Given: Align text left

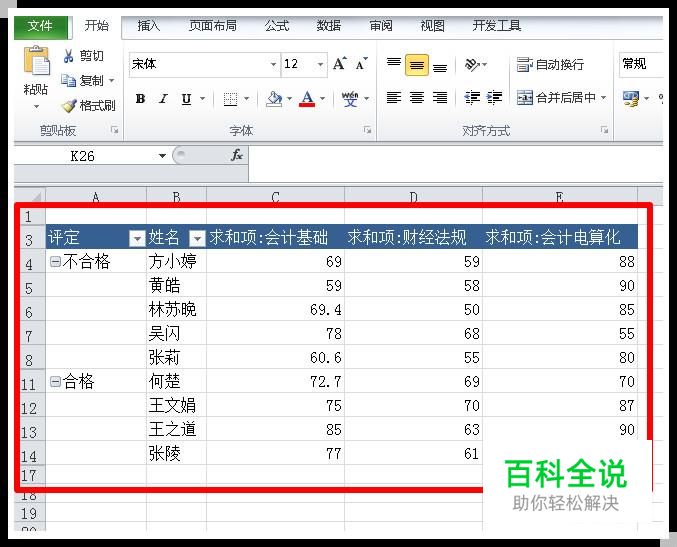Looking at the screenshot, I should tap(393, 98).
